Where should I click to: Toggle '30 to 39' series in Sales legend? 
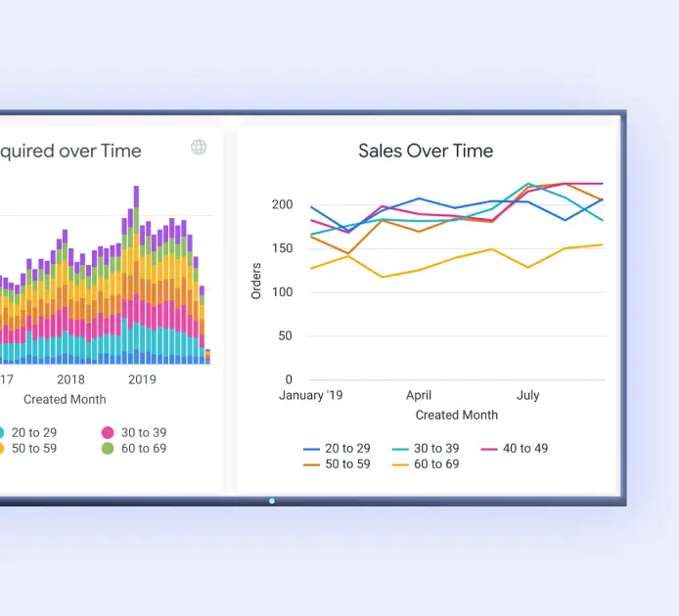(426, 449)
